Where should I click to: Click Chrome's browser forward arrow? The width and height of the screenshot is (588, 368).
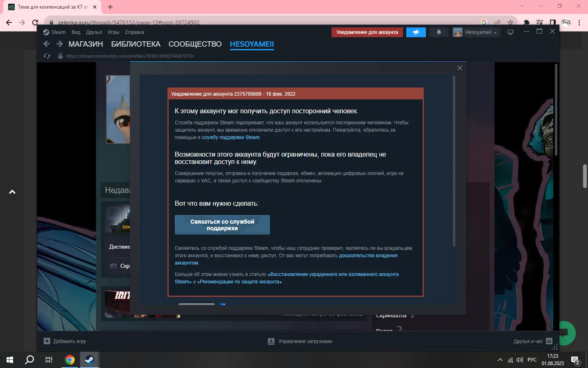pos(22,22)
